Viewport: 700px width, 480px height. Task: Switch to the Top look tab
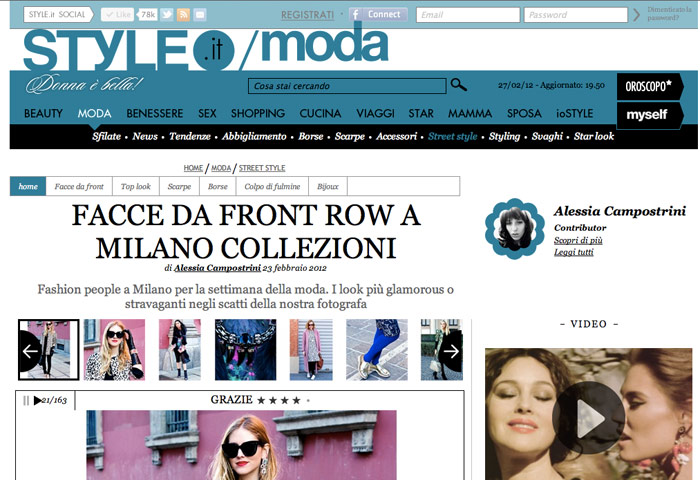[136, 186]
